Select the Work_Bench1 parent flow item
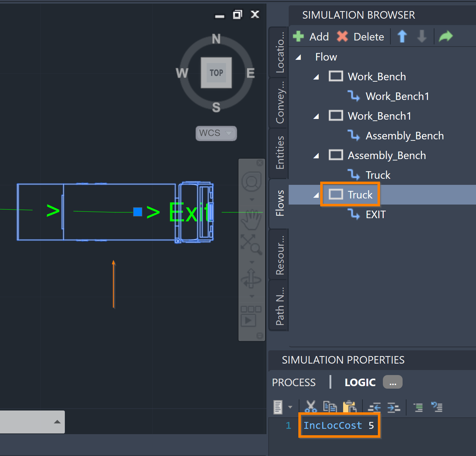476x456 pixels. click(x=379, y=116)
